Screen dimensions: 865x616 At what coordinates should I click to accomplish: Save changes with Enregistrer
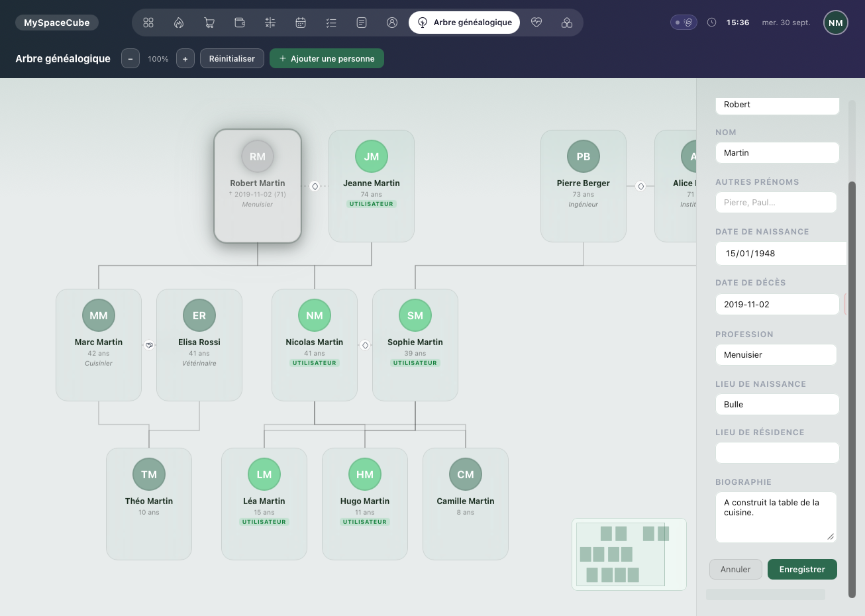click(x=802, y=570)
